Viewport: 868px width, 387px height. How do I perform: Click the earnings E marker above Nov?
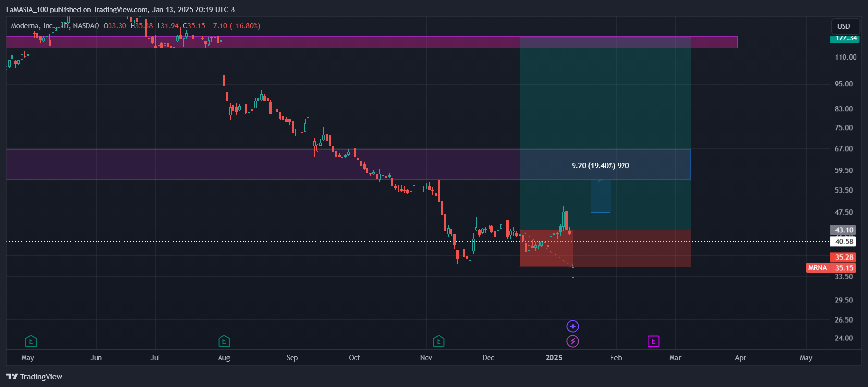pyautogui.click(x=439, y=341)
